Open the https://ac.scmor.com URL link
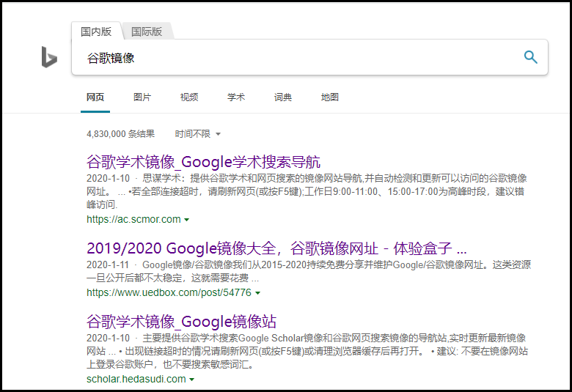Image resolution: width=572 pixels, height=392 pixels. coord(133,220)
